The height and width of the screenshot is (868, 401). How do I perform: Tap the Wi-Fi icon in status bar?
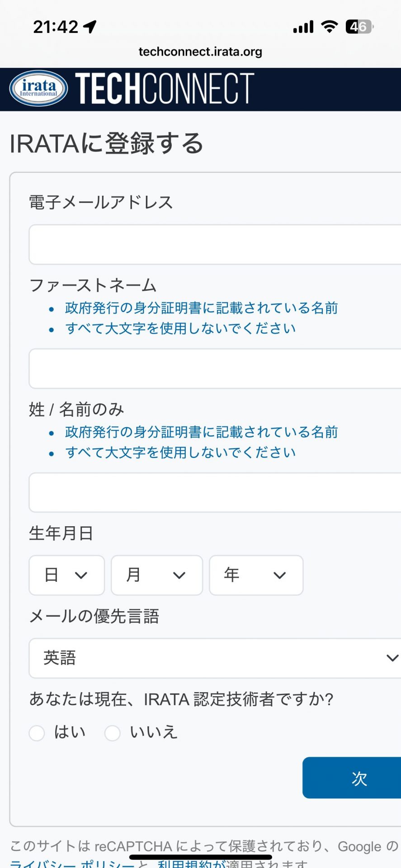pyautogui.click(x=330, y=27)
